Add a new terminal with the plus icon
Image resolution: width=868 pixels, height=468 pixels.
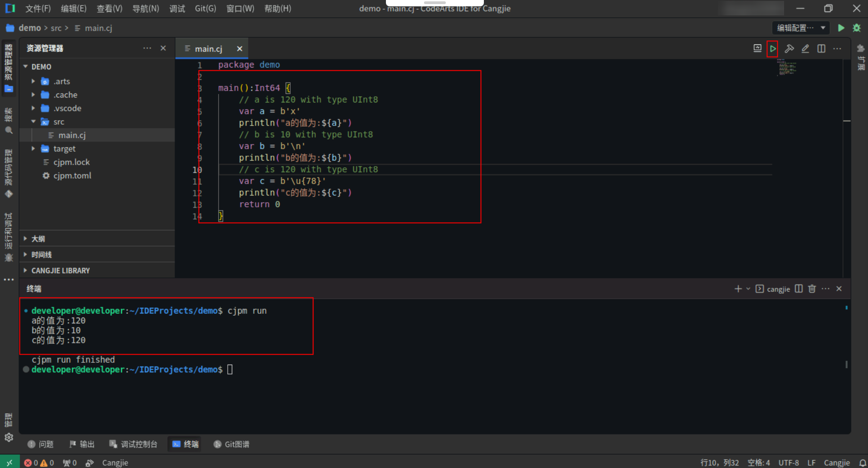(738, 289)
